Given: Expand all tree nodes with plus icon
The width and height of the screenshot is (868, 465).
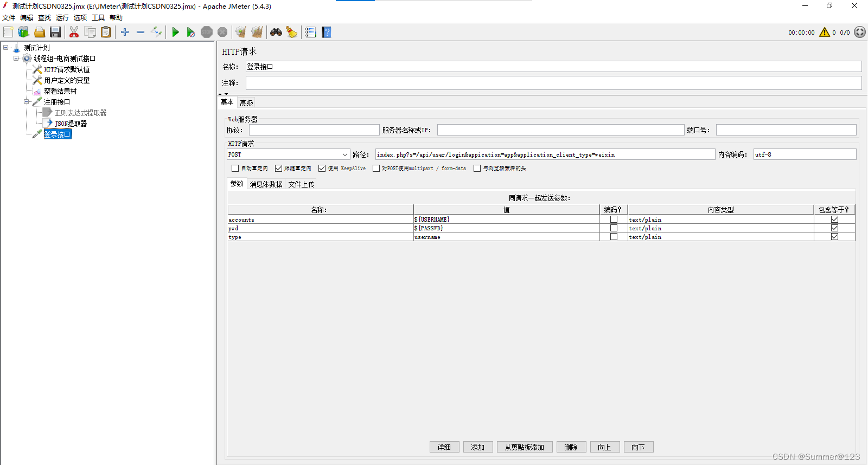Looking at the screenshot, I should [125, 32].
